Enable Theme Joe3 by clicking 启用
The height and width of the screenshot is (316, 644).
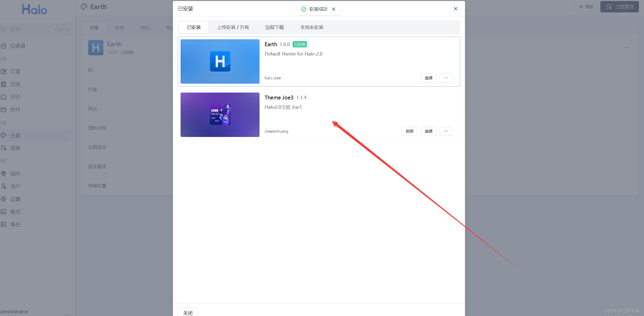pos(410,131)
